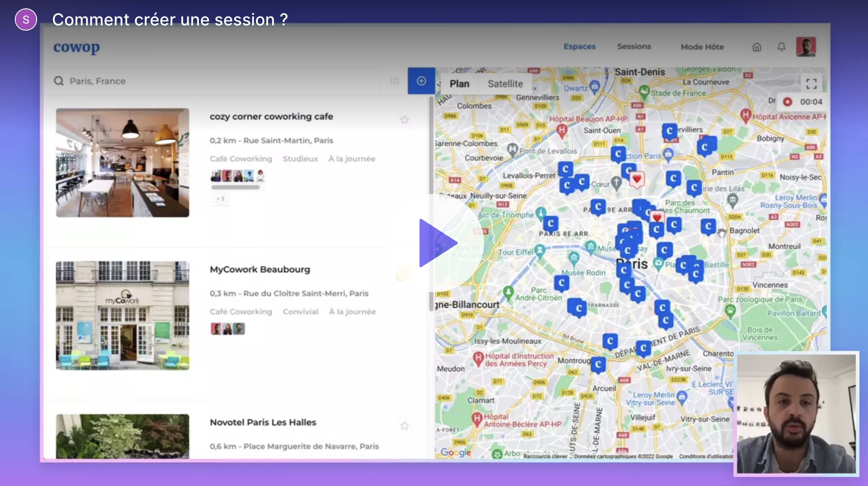Viewport: 868px width, 486px height.
Task: Click the Convivial tag
Action: pyautogui.click(x=301, y=312)
